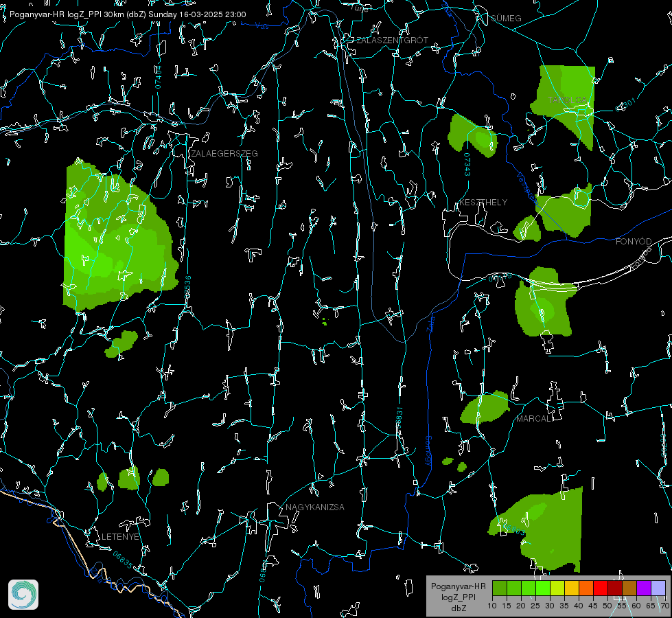Screen dimensions: 672x618
Task: Click the TAPOLCA city label
Action: [568, 100]
